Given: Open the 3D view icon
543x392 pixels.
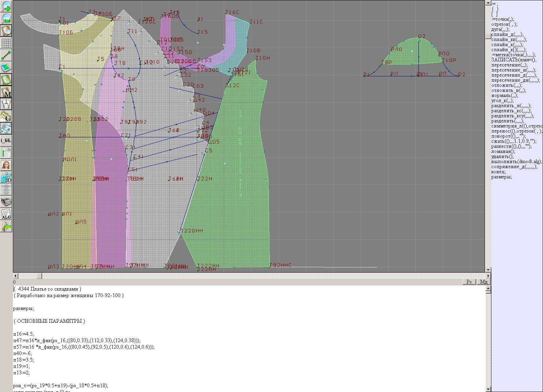Looking at the screenshot, I should point(6,178).
